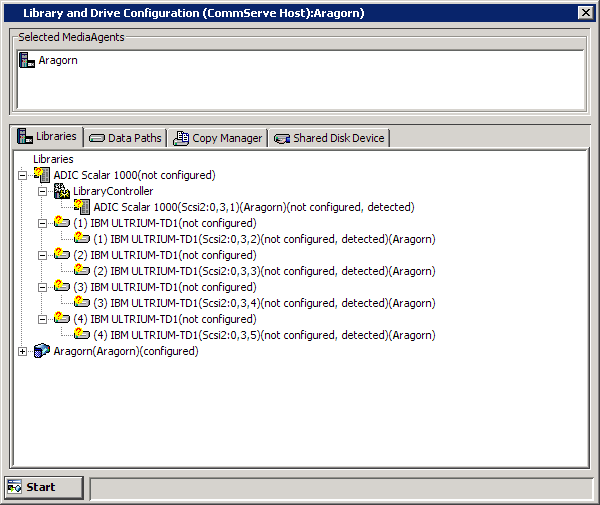Click the Libraries tab server icon

pyautogui.click(x=25, y=136)
